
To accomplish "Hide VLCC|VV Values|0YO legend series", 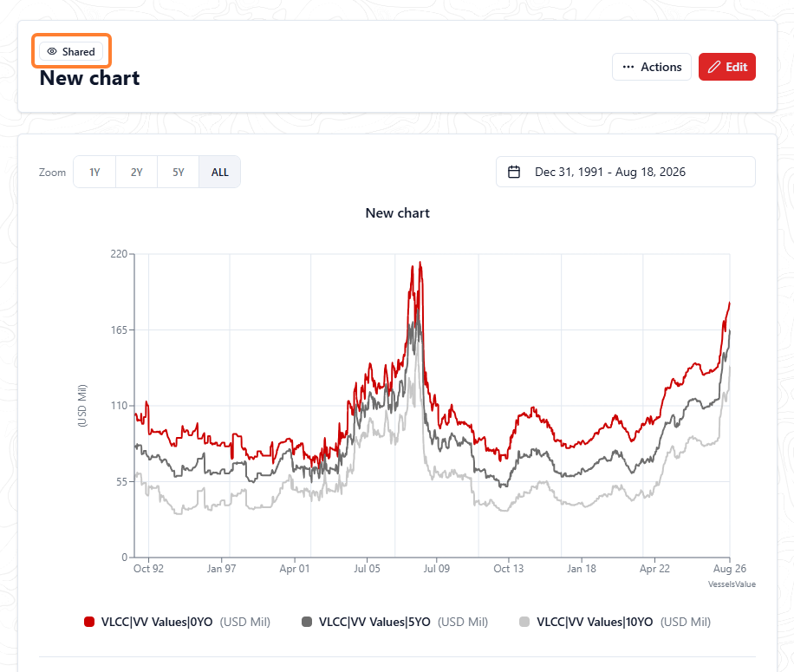I will (177, 622).
